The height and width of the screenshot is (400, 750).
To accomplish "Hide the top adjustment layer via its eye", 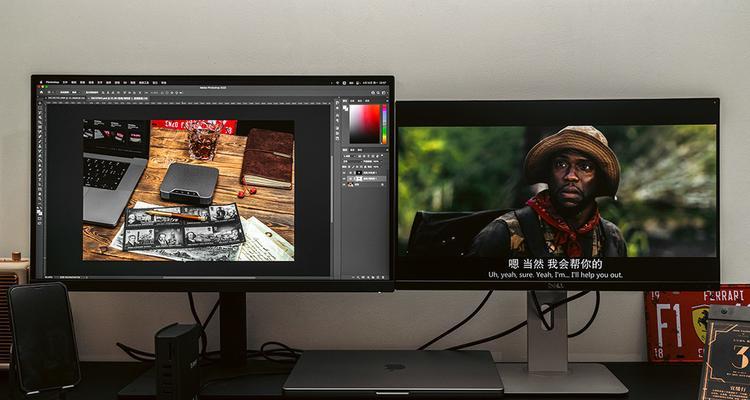I will (344, 173).
